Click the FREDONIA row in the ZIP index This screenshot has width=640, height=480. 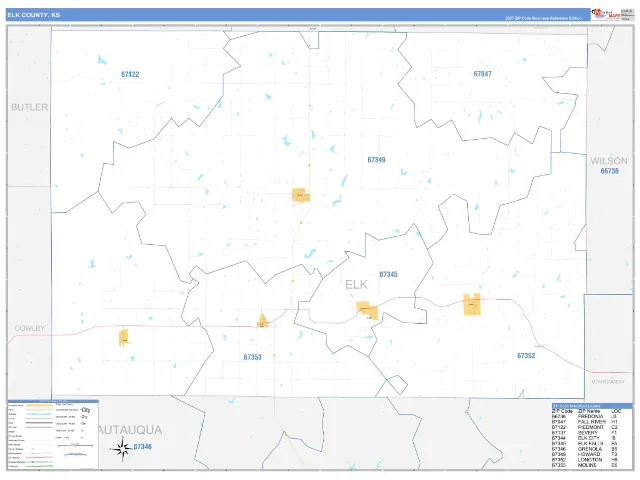585,416
